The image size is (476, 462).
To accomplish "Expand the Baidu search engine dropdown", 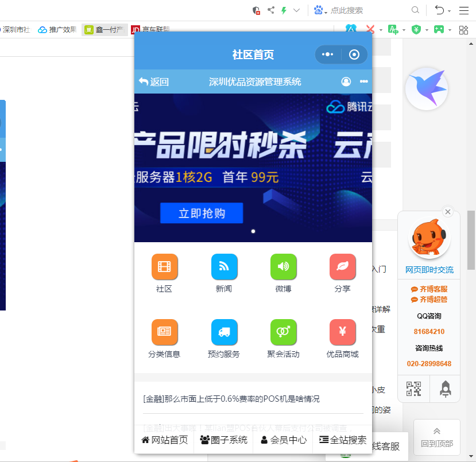I will point(326,12).
